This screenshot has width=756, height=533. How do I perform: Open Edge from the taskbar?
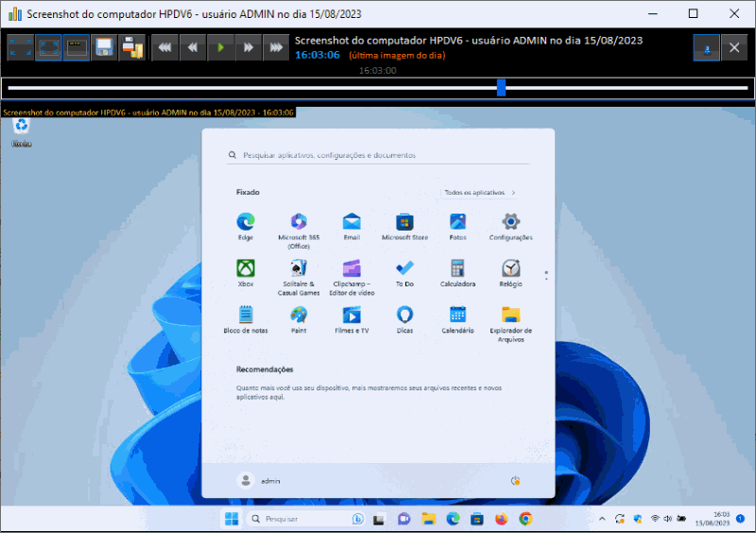pos(453,519)
